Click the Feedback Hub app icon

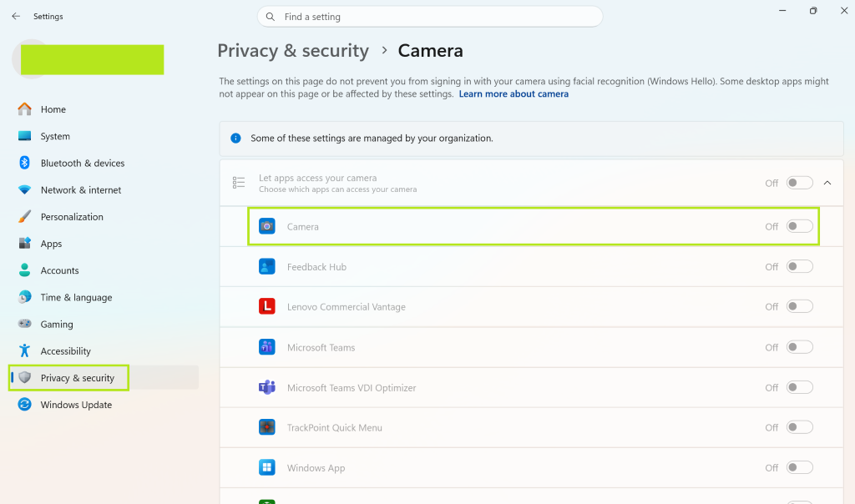click(x=266, y=266)
